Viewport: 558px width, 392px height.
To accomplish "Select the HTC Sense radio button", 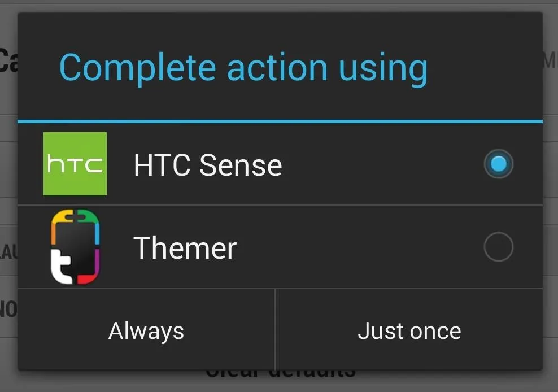I will [x=498, y=164].
